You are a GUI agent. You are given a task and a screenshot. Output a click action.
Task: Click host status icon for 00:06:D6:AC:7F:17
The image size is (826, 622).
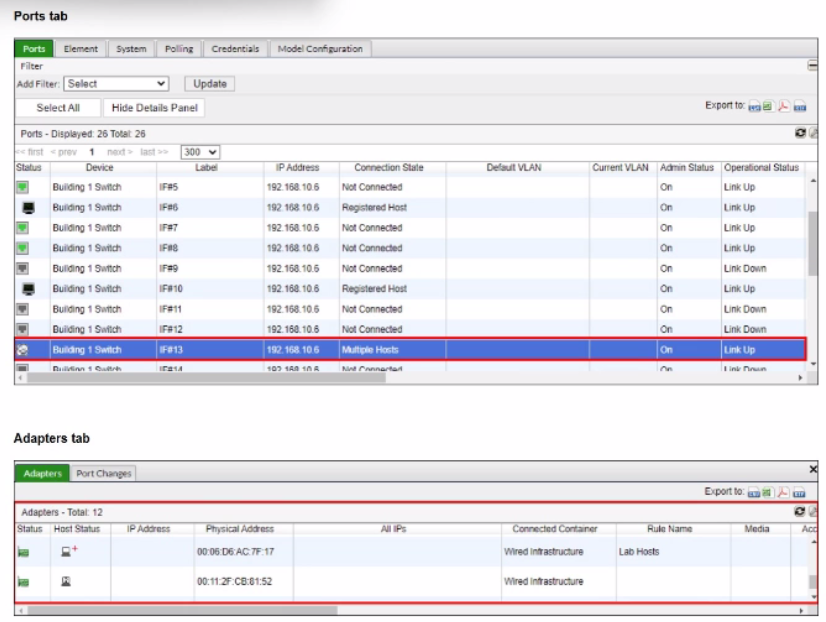click(67, 551)
